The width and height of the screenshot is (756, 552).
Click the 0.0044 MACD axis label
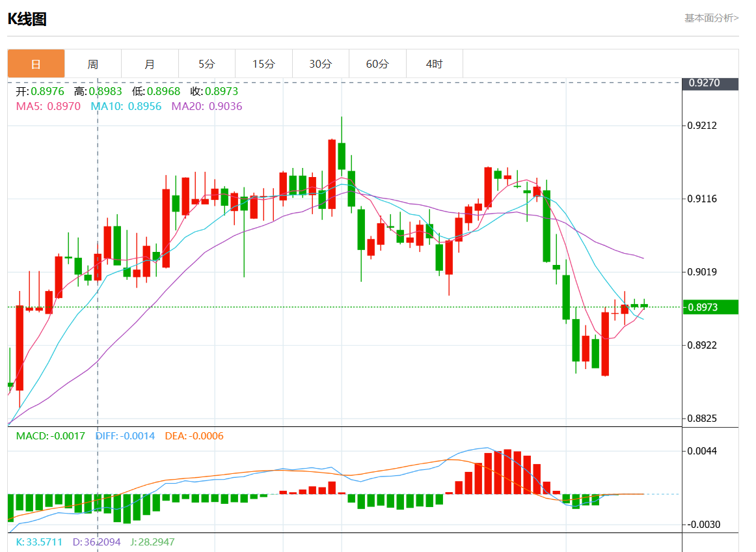coord(702,451)
